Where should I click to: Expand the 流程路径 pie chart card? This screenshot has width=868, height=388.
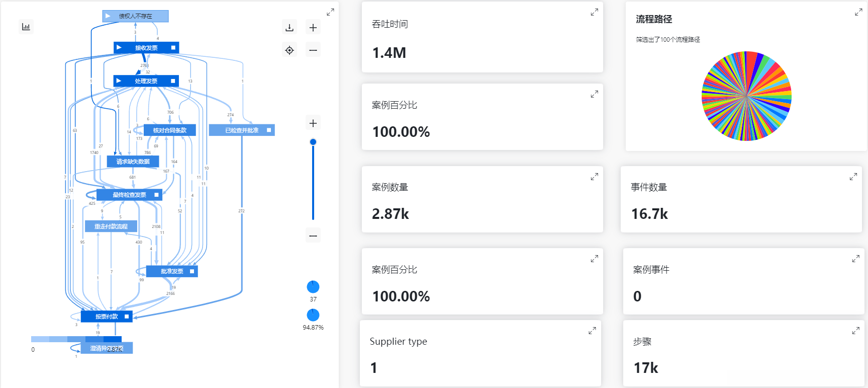point(858,12)
